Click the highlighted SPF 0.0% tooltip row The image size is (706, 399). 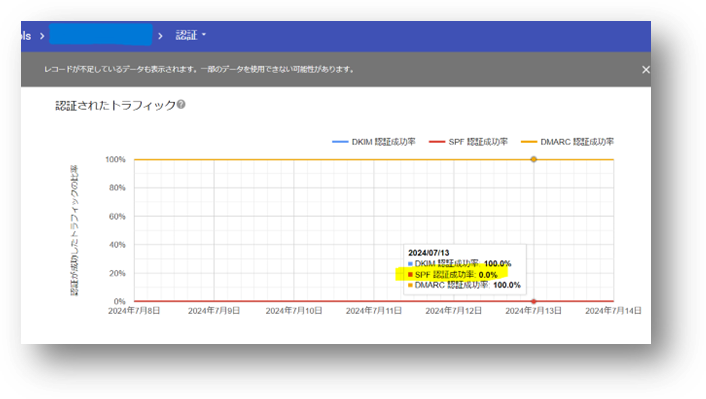click(452, 274)
